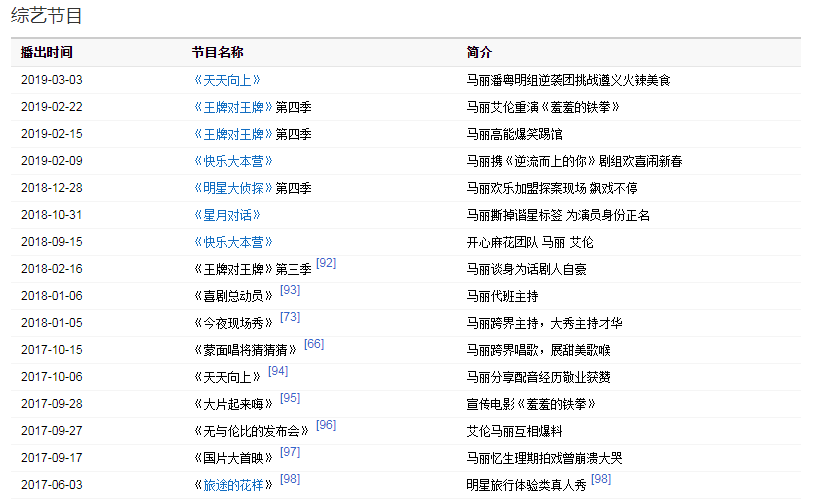Select date cell 2018-10-31

(51, 215)
